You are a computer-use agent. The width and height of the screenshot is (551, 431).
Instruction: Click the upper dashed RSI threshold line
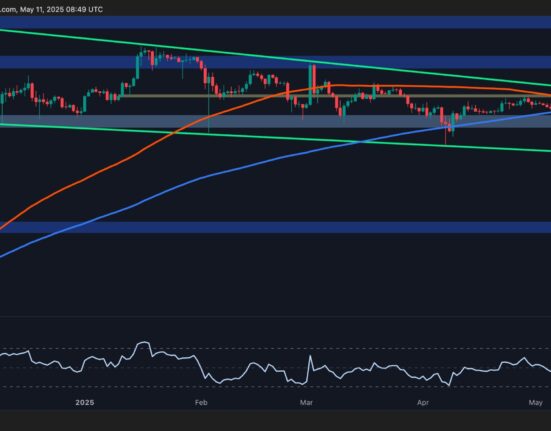tap(276, 348)
